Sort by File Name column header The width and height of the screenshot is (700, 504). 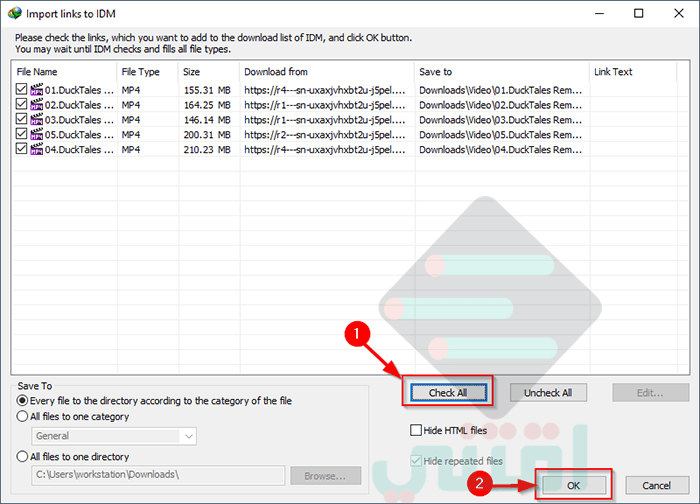coord(64,72)
